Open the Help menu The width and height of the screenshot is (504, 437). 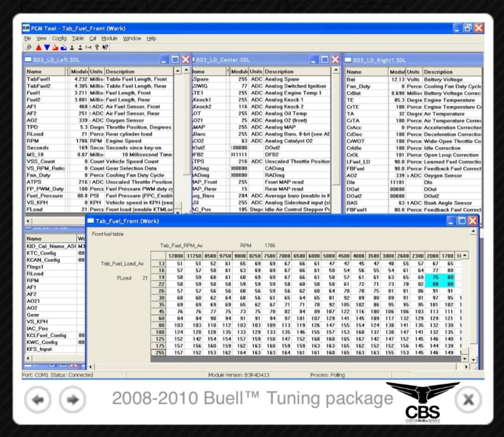151,38
